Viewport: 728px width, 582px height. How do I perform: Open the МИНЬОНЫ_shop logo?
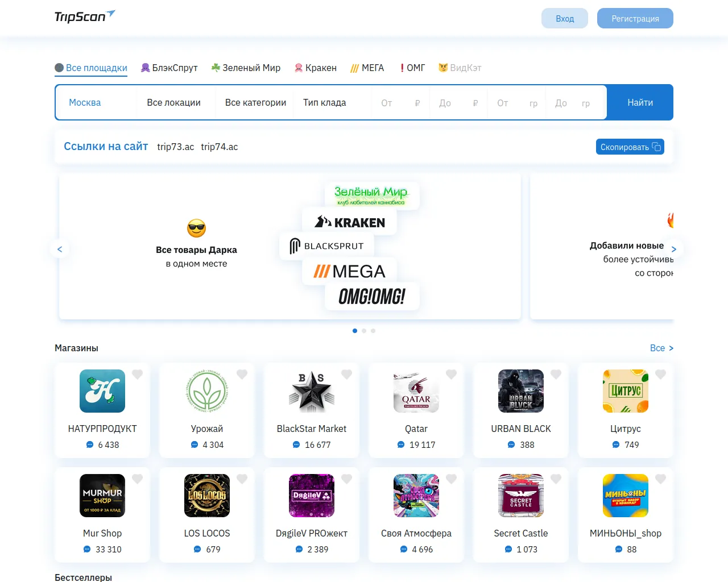(626, 496)
